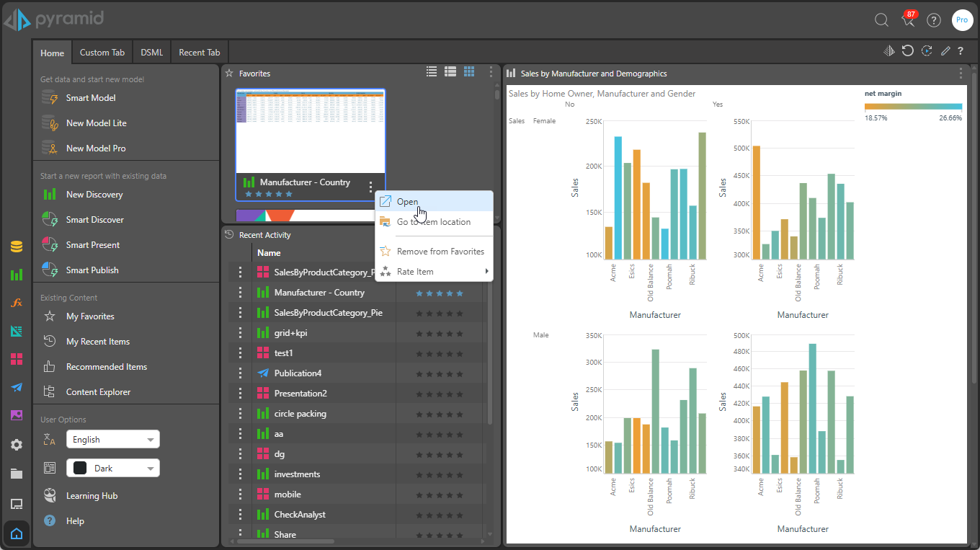Open row menu for circle packing
This screenshot has width=980, height=550.
coord(241,414)
